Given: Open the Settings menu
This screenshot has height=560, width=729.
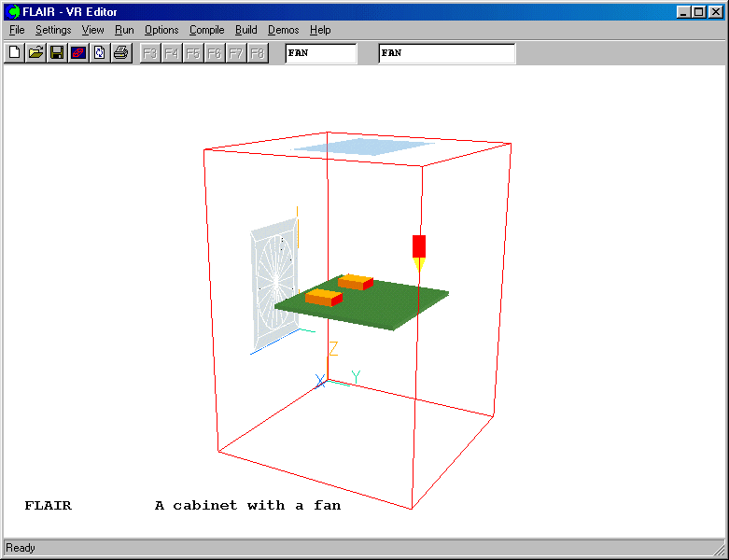Looking at the screenshot, I should point(53,30).
